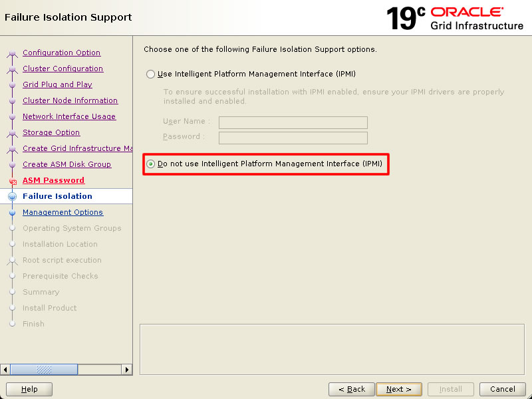Viewport: 532px width, 399px height.
Task: Click the Cluster Configuration step bullet
Action: (12, 69)
